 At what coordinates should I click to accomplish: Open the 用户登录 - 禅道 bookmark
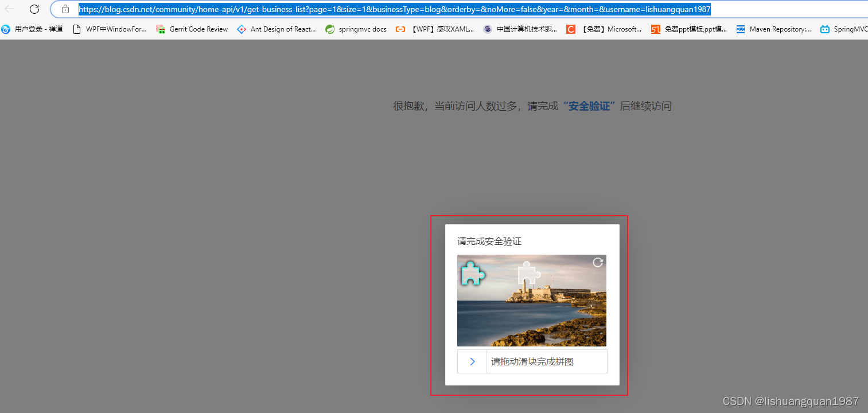pos(33,29)
